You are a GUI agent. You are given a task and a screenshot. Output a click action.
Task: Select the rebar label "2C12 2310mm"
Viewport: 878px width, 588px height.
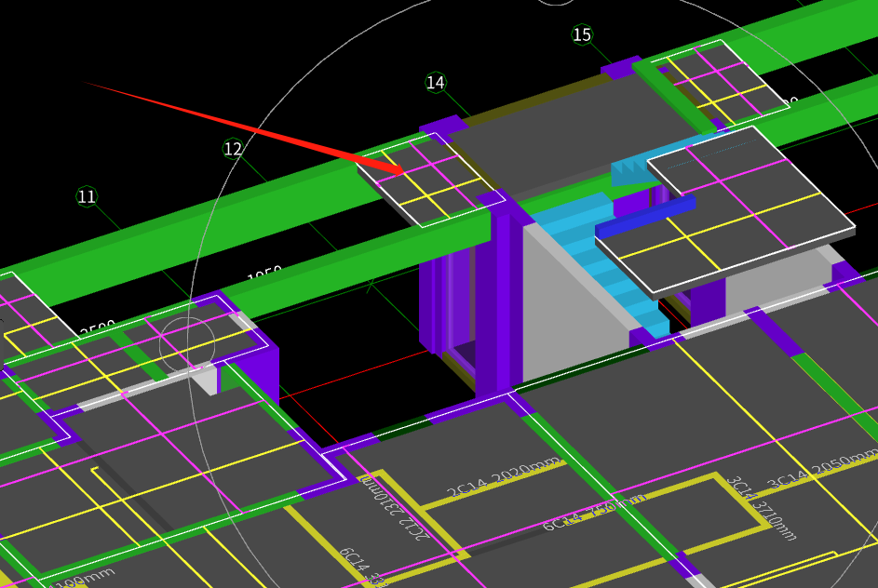(397, 507)
